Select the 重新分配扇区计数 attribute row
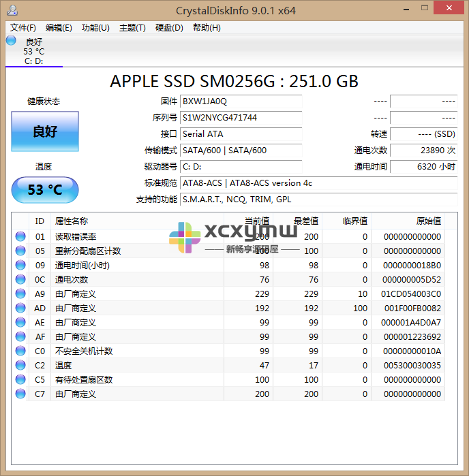 pyautogui.click(x=228, y=251)
